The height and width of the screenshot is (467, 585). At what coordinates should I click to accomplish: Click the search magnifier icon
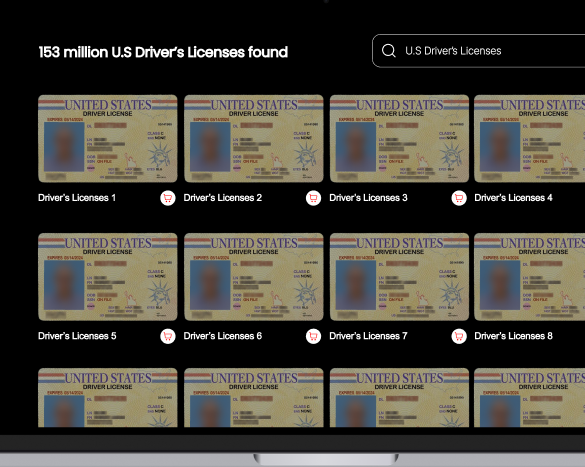coord(388,51)
